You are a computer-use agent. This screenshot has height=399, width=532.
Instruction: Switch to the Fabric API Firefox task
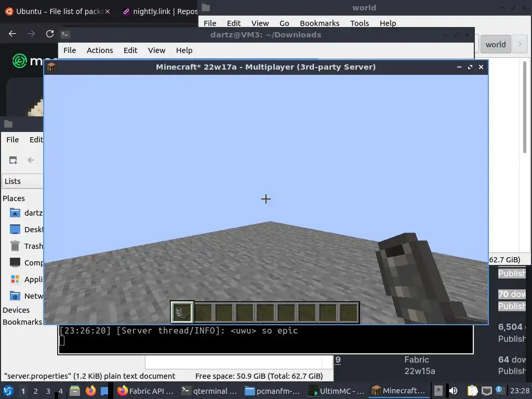(x=145, y=391)
